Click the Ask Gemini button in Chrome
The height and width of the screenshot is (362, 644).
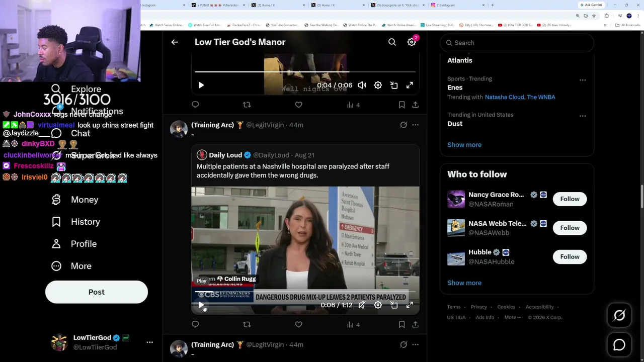590,5
